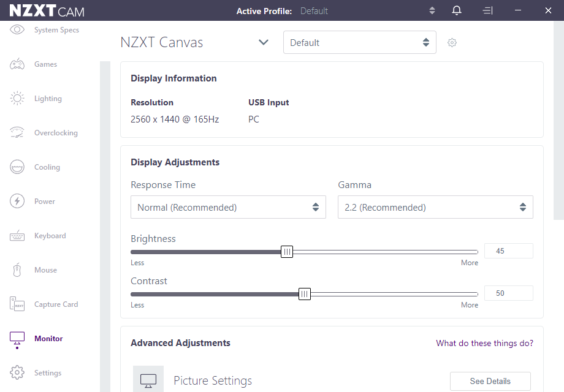Click the Power lightning bolt icon
Viewport: 564px width, 392px height.
coord(17,202)
